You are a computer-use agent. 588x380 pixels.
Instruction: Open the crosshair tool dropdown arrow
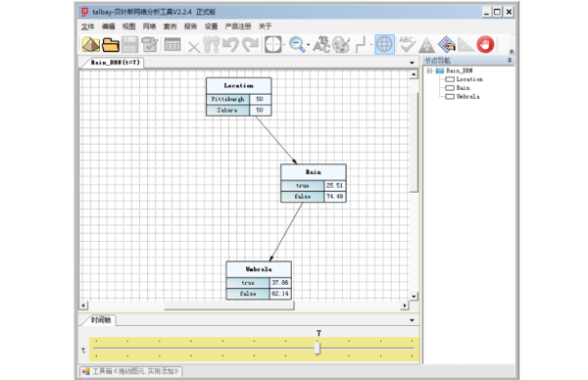[284, 45]
